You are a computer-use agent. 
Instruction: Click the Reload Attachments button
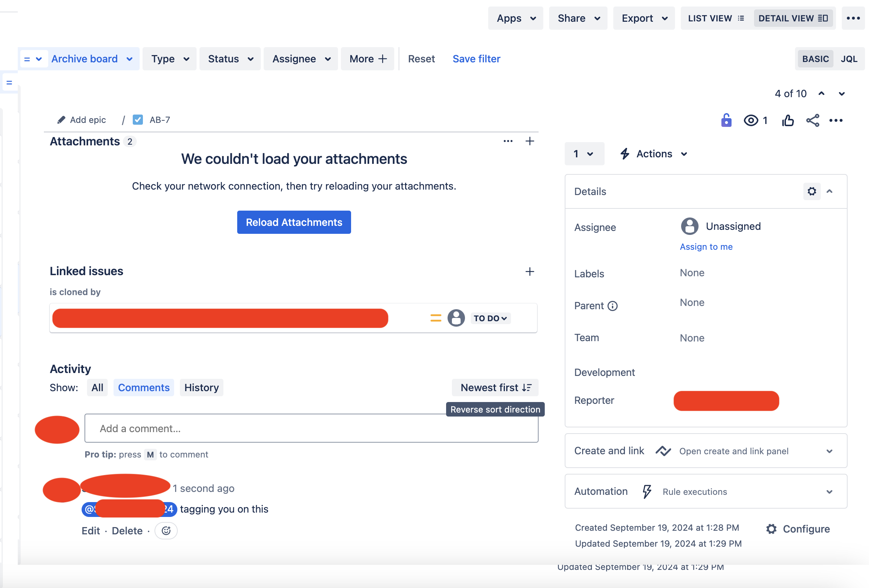(x=294, y=222)
